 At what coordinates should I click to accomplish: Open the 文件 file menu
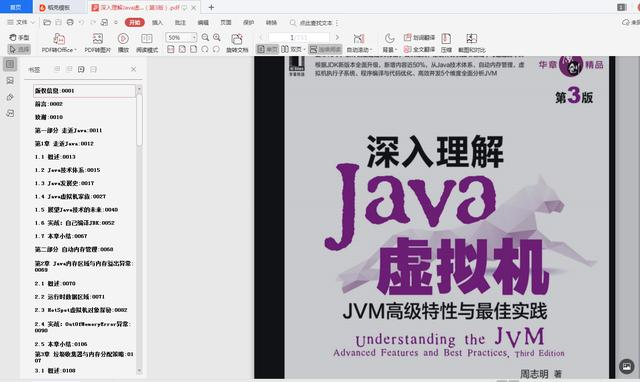pyautogui.click(x=21, y=22)
